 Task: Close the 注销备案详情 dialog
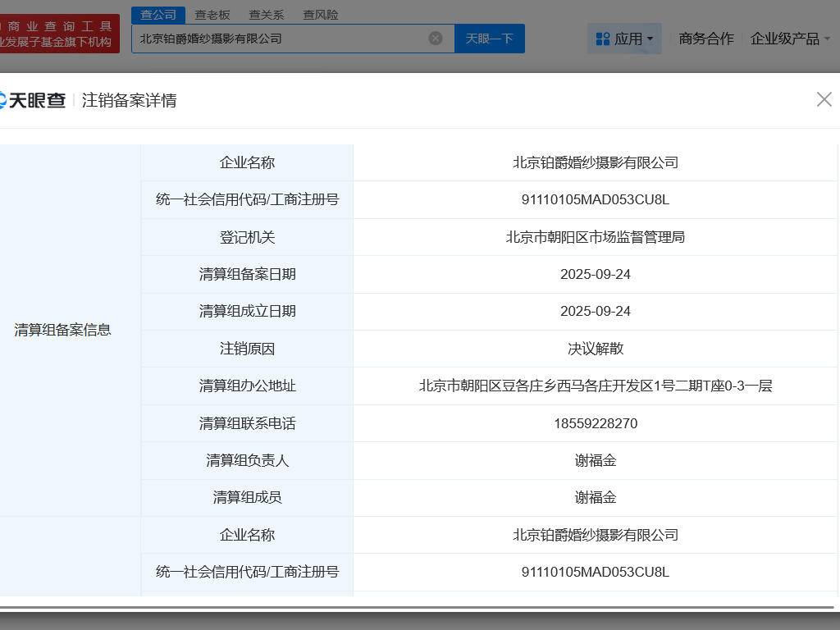tap(824, 99)
